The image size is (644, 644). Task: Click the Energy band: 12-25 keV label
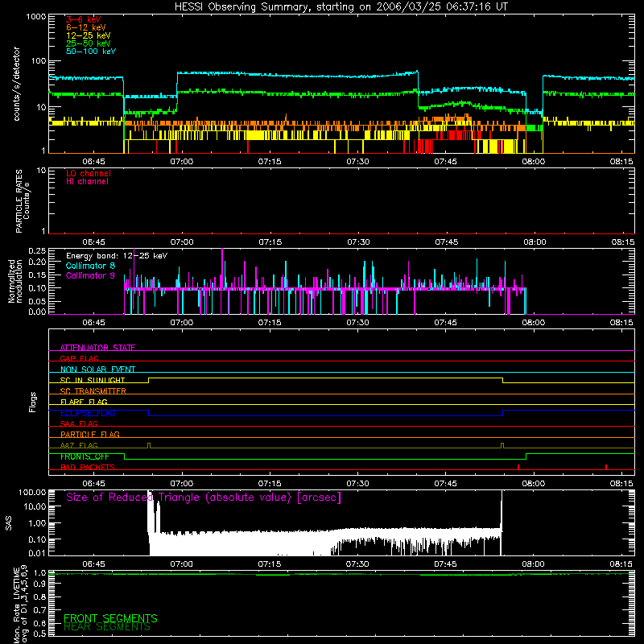click(x=116, y=256)
